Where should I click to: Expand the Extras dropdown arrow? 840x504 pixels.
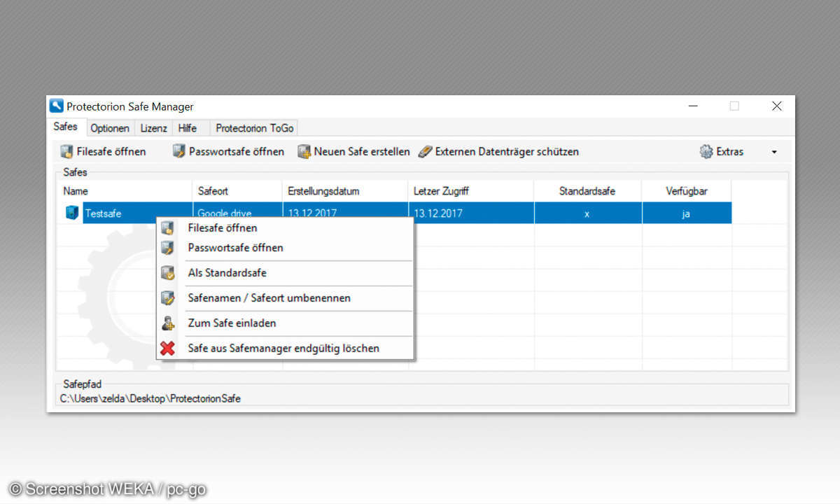(774, 152)
